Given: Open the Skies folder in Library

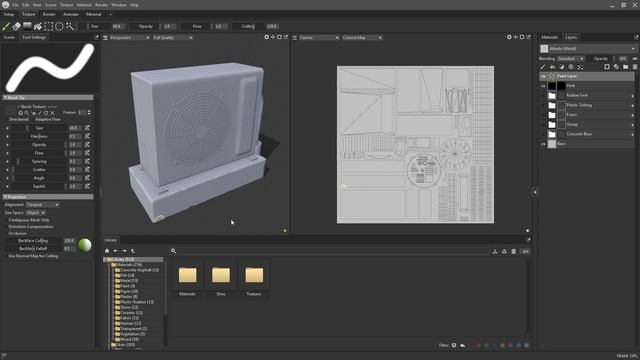Looking at the screenshot, I should (x=221, y=279).
